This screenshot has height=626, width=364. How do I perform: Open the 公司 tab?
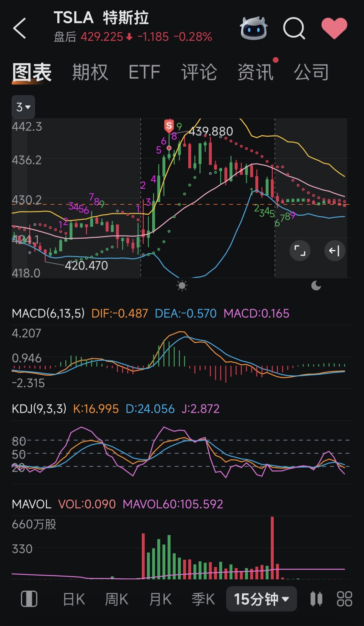pos(311,72)
